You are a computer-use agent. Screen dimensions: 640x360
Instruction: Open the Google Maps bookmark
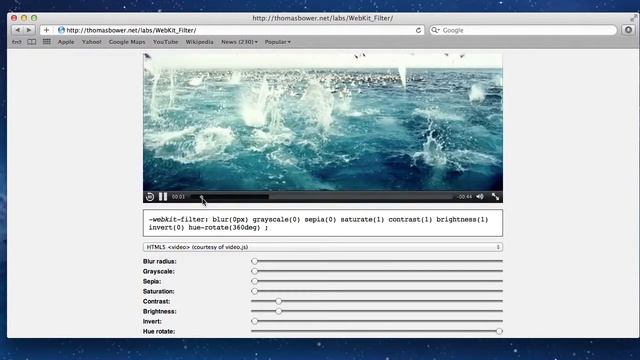(127, 42)
